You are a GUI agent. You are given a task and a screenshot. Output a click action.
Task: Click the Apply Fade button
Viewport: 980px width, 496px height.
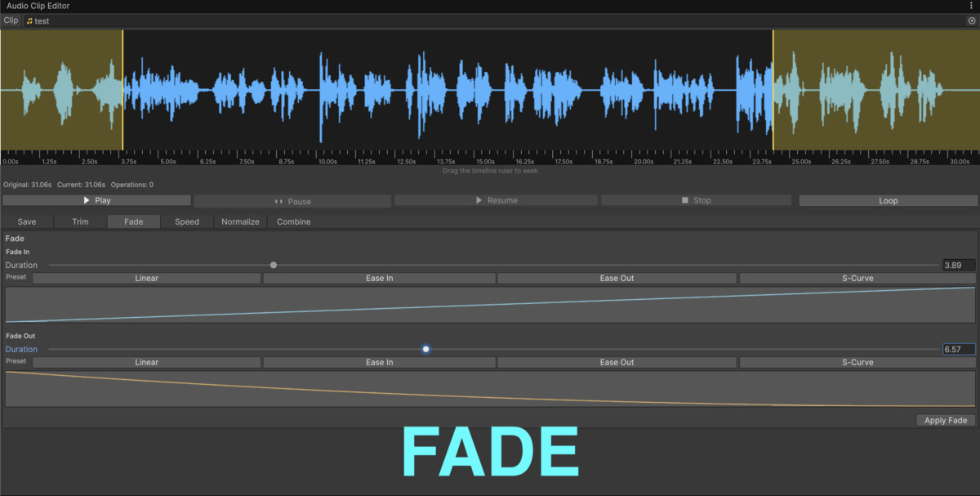pyautogui.click(x=946, y=420)
